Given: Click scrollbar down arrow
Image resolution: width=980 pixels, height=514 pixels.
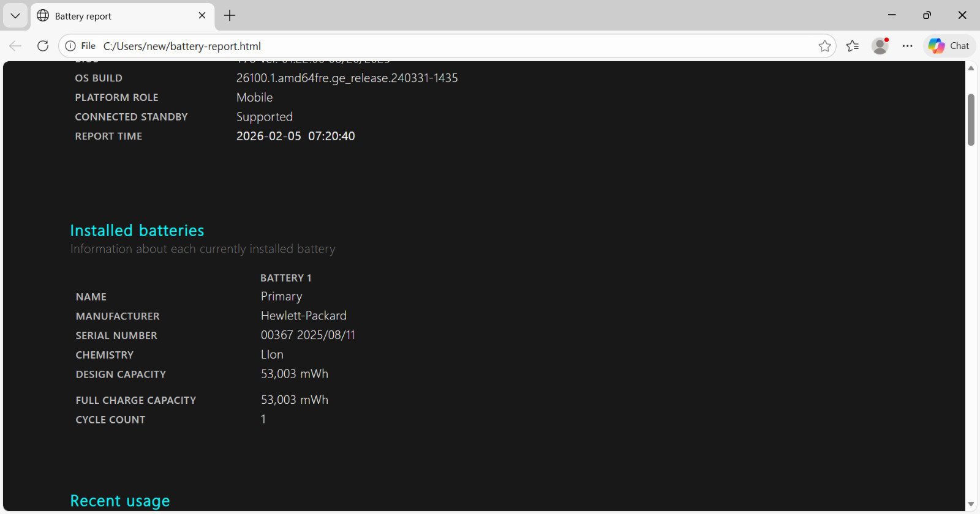Looking at the screenshot, I should tap(971, 505).
